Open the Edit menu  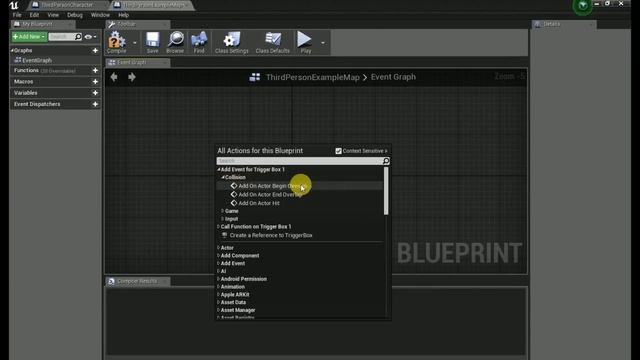click(34, 15)
